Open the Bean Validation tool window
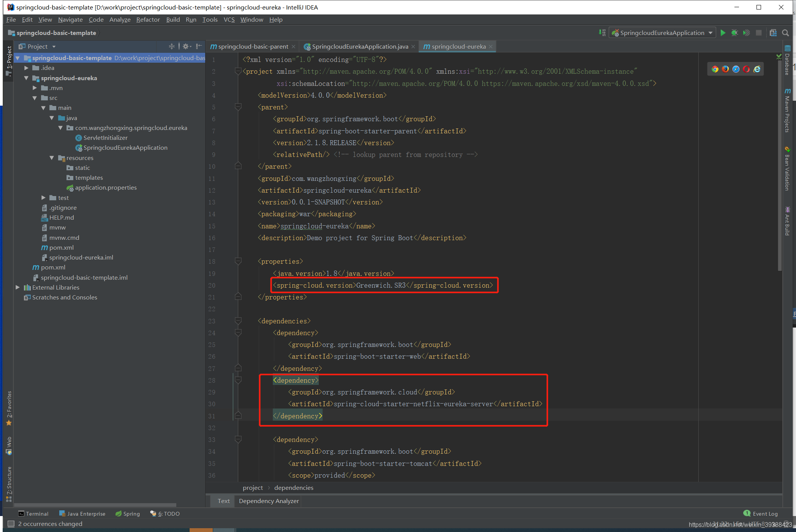 point(788,168)
